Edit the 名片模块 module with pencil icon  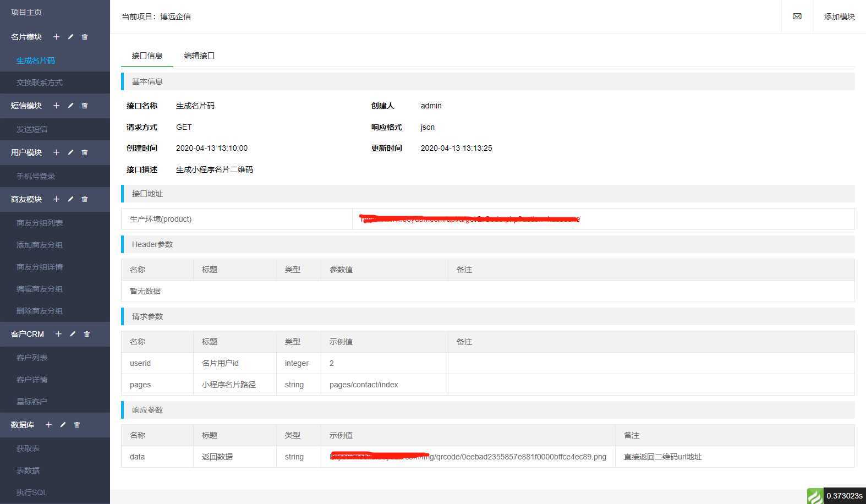coord(70,37)
